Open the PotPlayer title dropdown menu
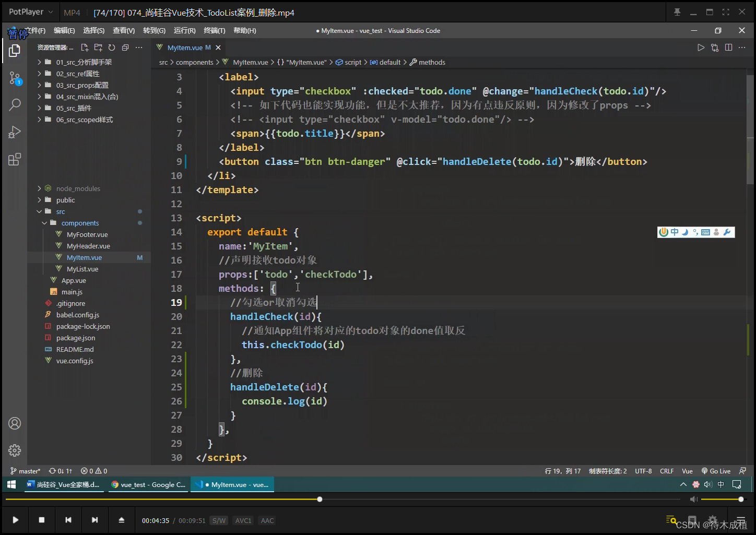The width and height of the screenshot is (756, 535). tap(31, 11)
